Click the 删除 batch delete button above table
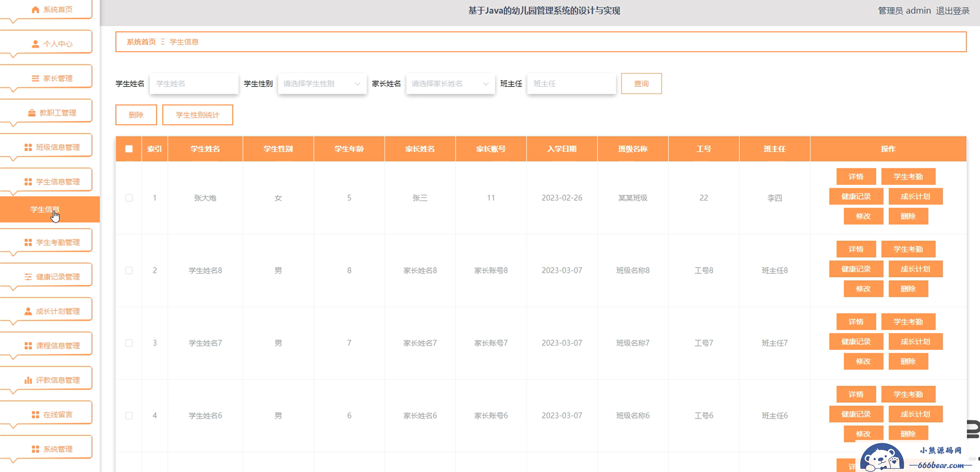This screenshot has height=472, width=980. (x=136, y=115)
